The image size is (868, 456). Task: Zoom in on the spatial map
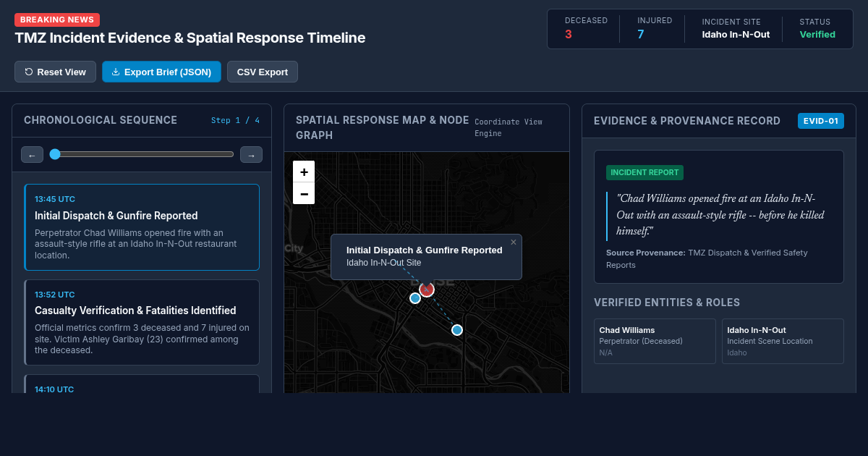tap(304, 172)
